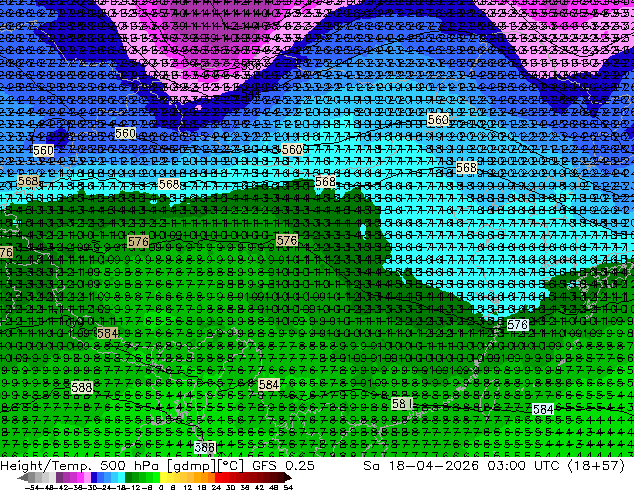The image size is (634, 490).
Task: Click the date Sa 18-04-2026 text
Action: (422, 465)
